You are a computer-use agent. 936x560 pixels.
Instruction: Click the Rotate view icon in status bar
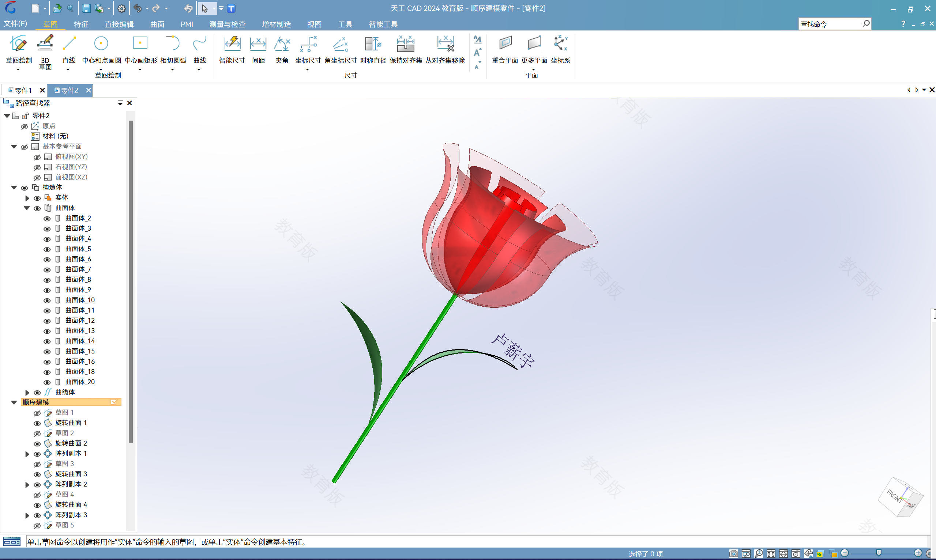[x=796, y=553]
